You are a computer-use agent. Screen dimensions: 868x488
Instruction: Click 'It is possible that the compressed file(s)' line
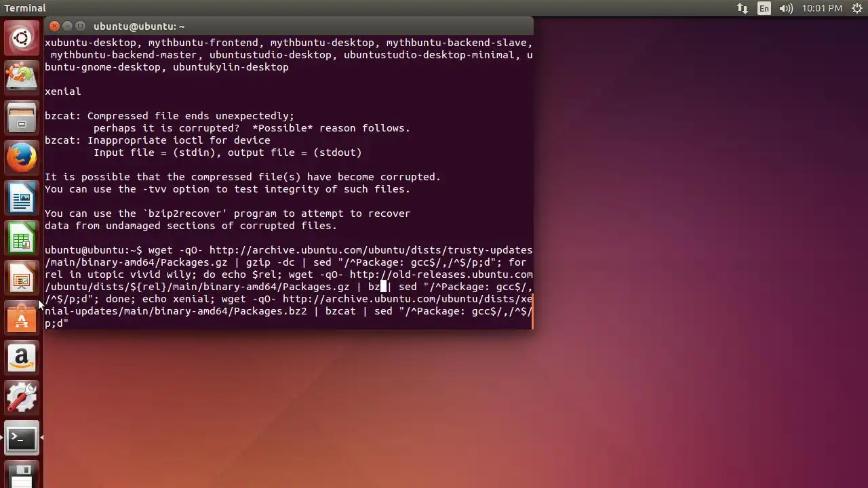coord(243,177)
